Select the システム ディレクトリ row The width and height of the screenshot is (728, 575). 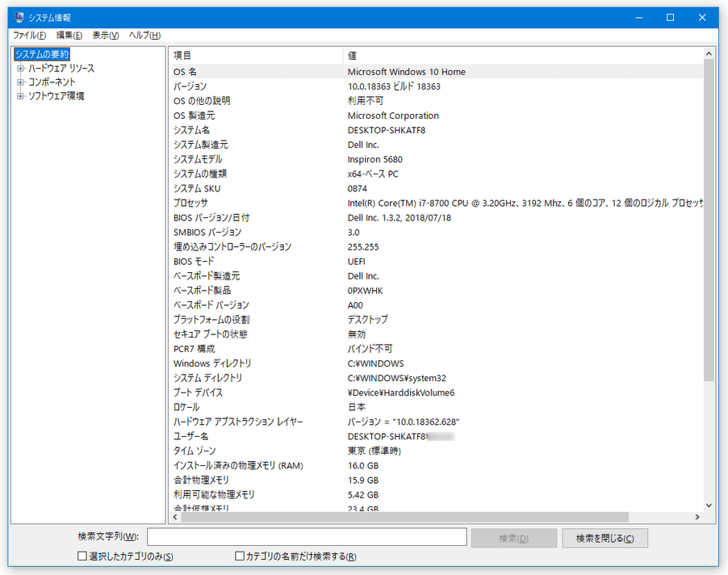click(x=437, y=378)
